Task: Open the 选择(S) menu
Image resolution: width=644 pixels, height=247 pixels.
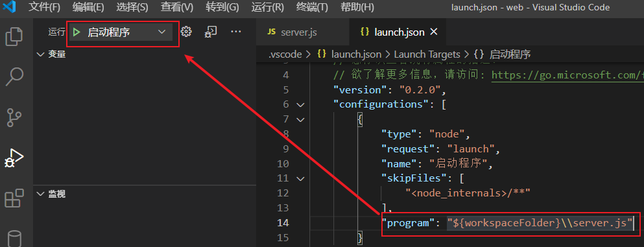Action: coord(132,7)
